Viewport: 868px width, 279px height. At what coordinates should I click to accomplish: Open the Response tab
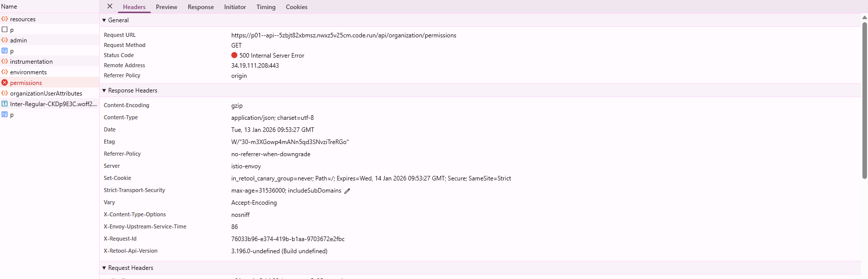coord(200,7)
